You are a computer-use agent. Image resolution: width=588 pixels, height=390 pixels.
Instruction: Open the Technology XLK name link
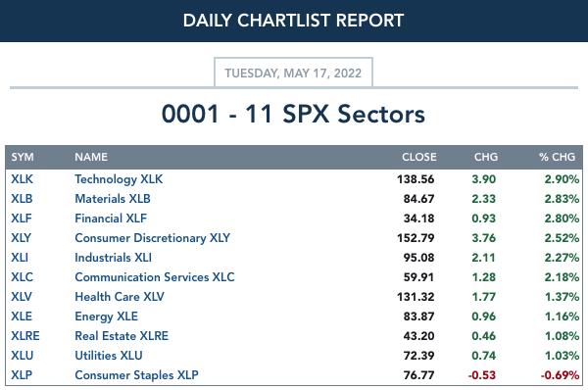pyautogui.click(x=119, y=179)
